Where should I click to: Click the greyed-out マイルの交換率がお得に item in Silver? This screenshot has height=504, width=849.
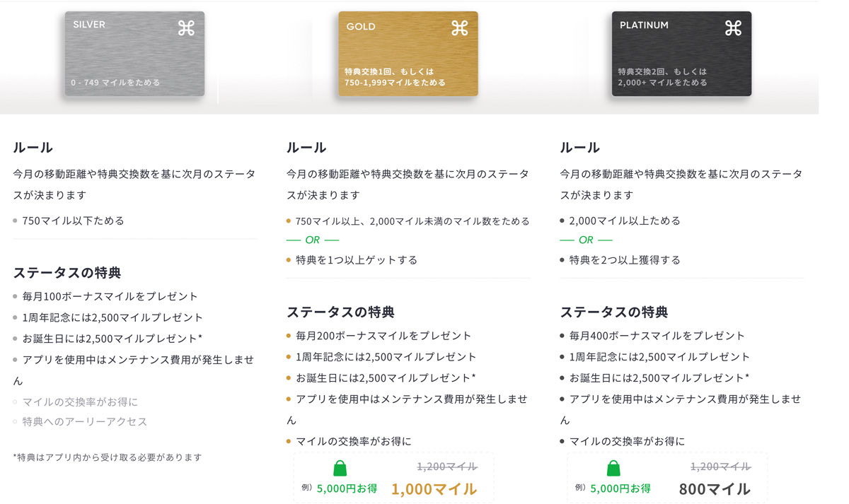tap(80, 402)
